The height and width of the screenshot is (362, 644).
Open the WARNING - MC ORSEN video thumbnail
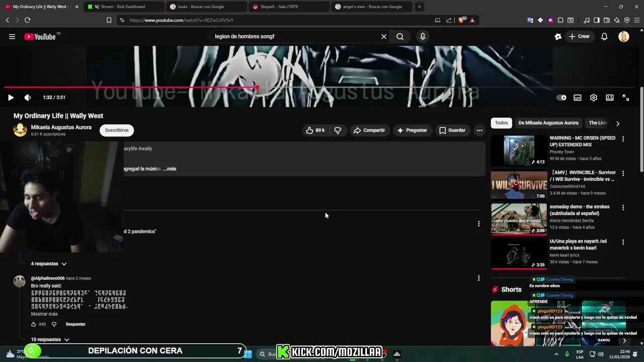pos(519,150)
